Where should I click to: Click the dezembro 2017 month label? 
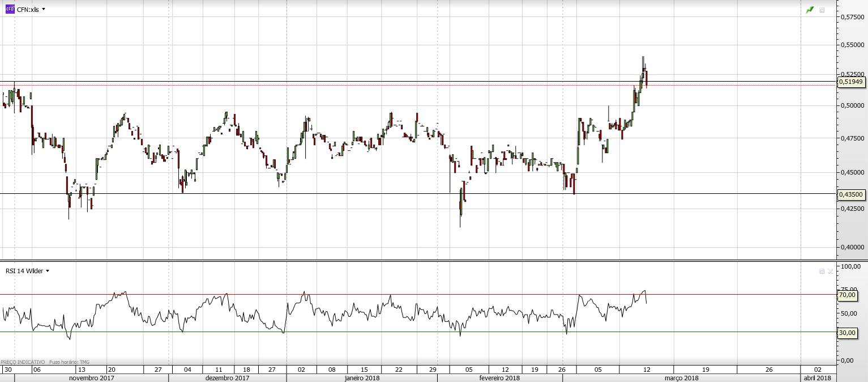click(227, 378)
